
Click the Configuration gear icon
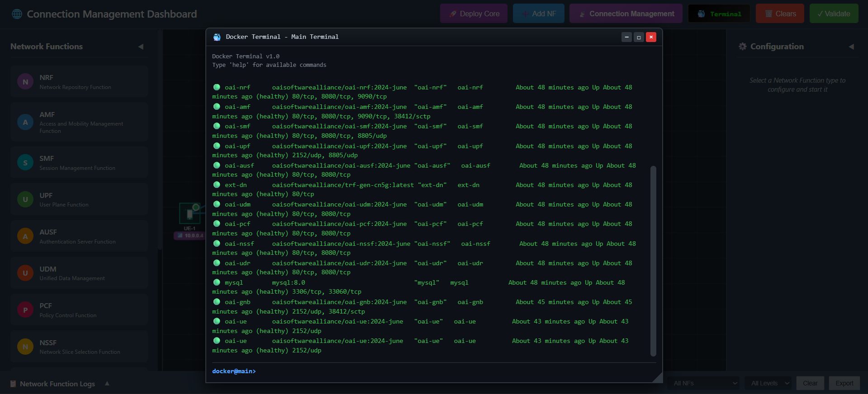(x=743, y=46)
